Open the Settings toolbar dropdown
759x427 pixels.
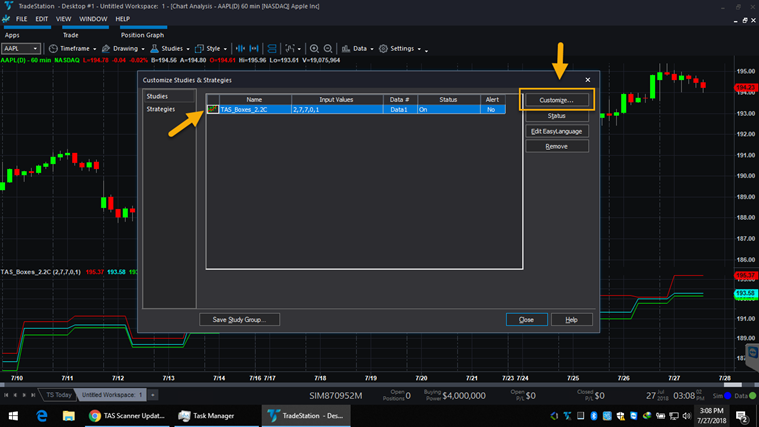400,49
